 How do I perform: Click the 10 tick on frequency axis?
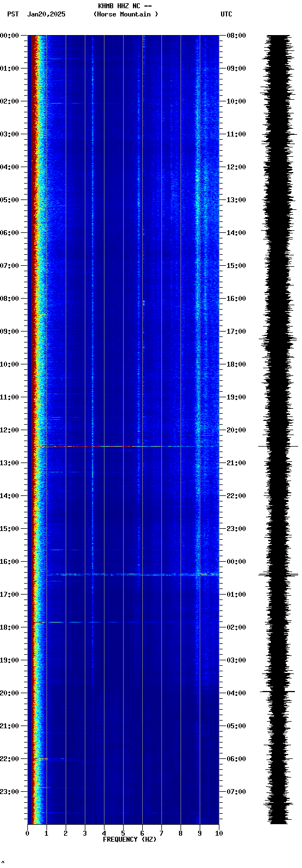pos(219,833)
